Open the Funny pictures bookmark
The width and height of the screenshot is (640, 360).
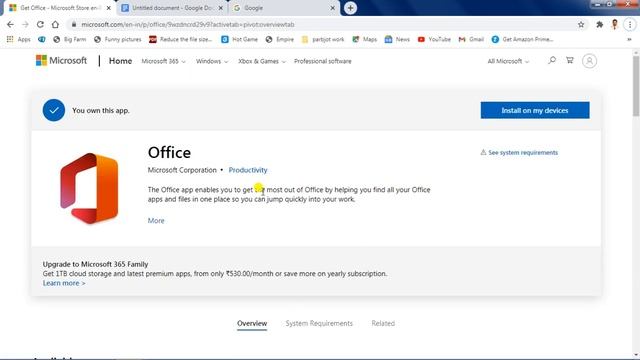118,39
